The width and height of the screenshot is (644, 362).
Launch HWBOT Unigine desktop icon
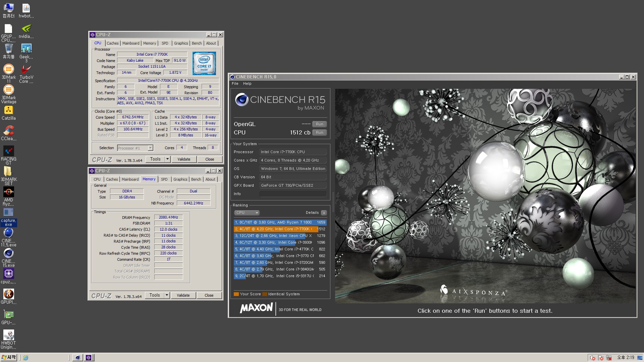pyautogui.click(x=8, y=339)
